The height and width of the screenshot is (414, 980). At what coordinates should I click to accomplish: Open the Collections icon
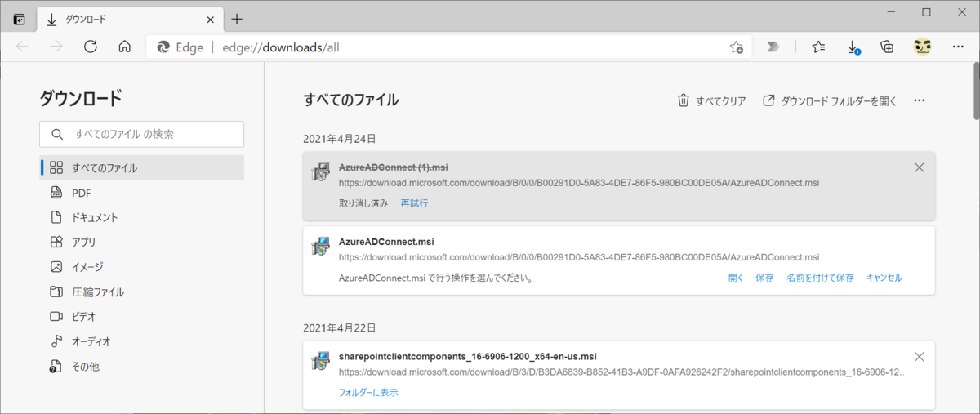pos(887,47)
